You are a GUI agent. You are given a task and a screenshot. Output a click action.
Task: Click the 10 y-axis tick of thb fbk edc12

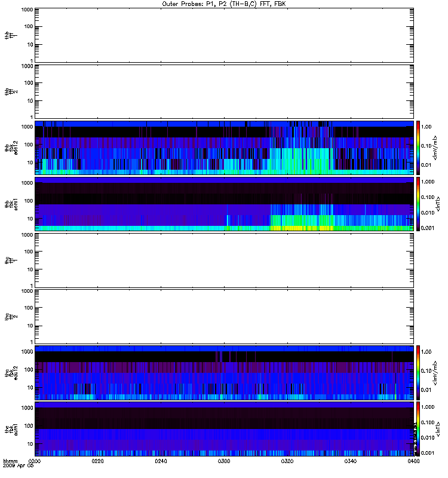30,163
